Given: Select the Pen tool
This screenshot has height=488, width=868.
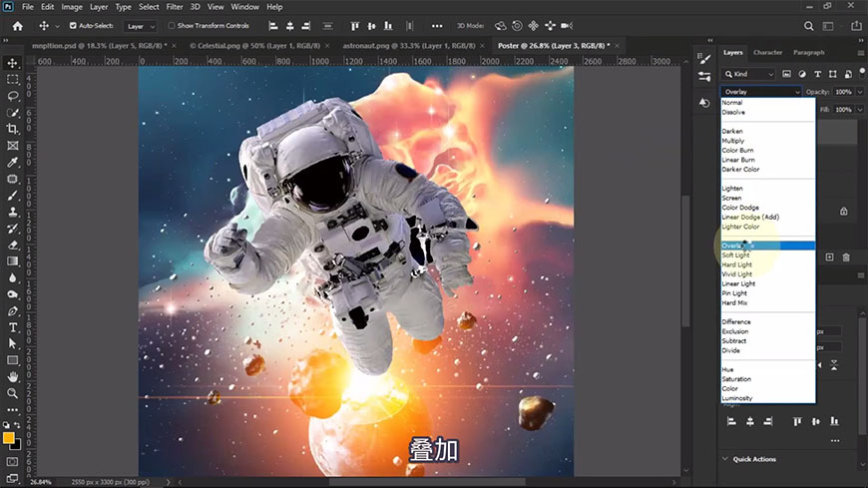Looking at the screenshot, I should click(12, 310).
